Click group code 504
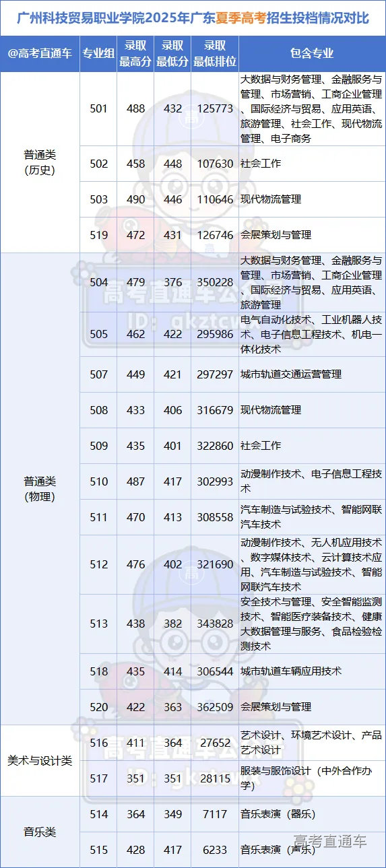 (98, 282)
